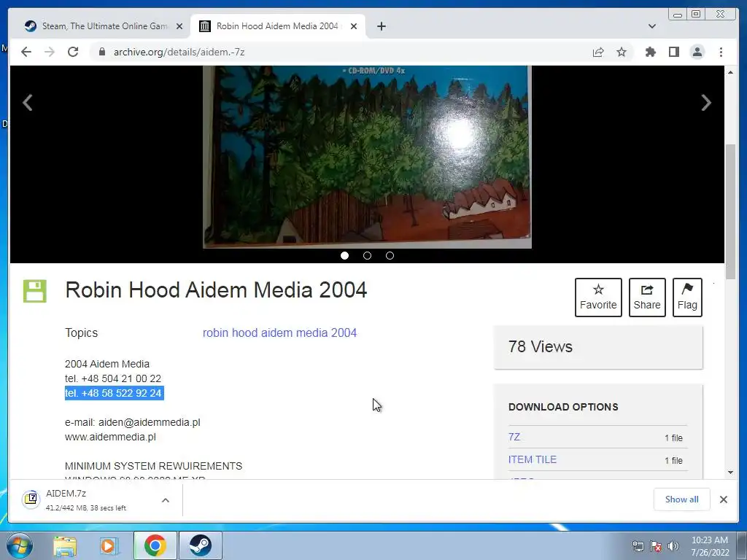Expand the AIDEM.7z download options chevron
Screen dimensions: 747x560
(x=166, y=500)
